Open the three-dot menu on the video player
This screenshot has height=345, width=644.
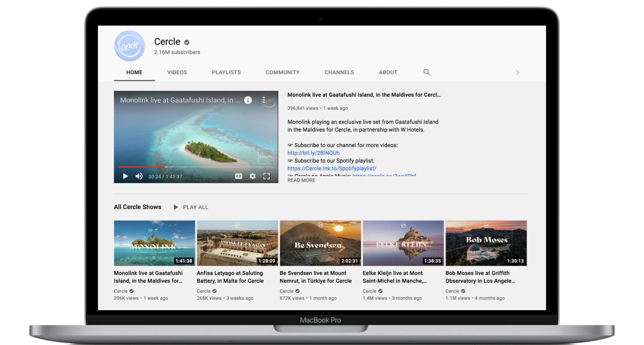click(x=264, y=100)
